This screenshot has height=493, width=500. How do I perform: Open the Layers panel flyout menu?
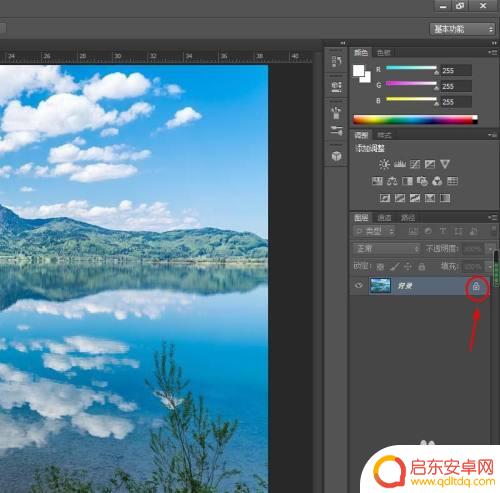click(x=493, y=218)
